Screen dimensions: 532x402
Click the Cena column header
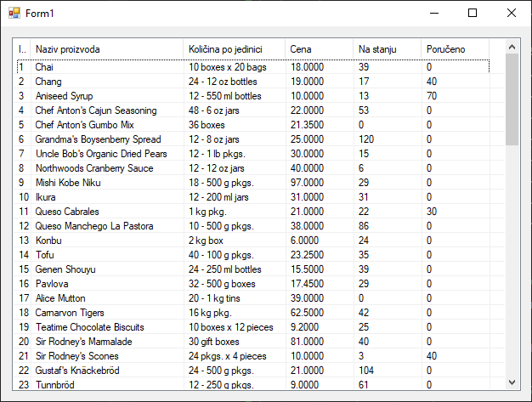pos(318,49)
